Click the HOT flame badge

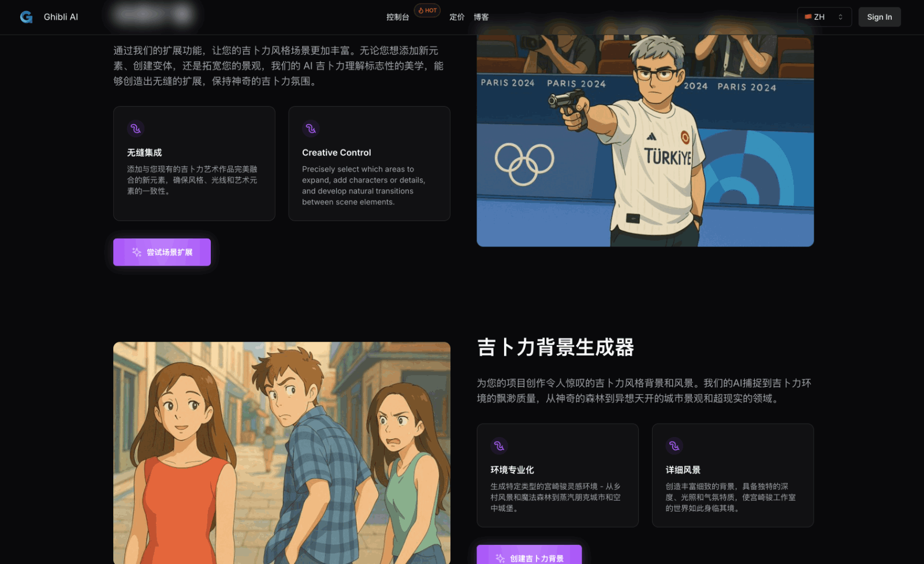(427, 10)
